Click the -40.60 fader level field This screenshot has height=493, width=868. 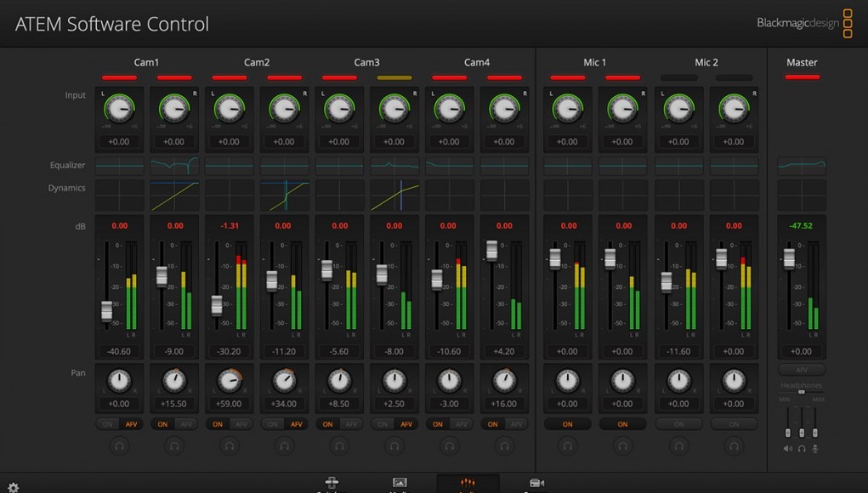point(119,351)
